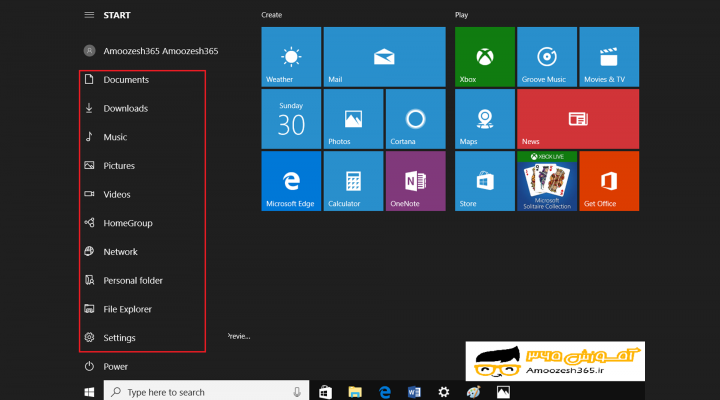Open the Cortana tile
This screenshot has height=400, width=720.
[x=416, y=119]
